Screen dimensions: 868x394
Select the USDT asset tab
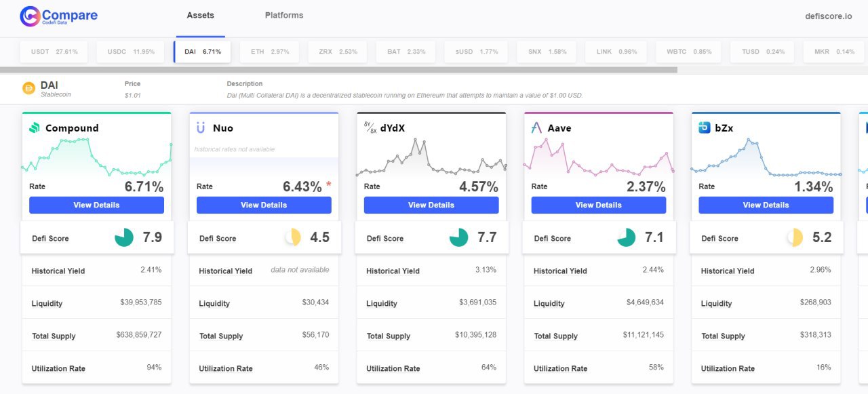(54, 52)
